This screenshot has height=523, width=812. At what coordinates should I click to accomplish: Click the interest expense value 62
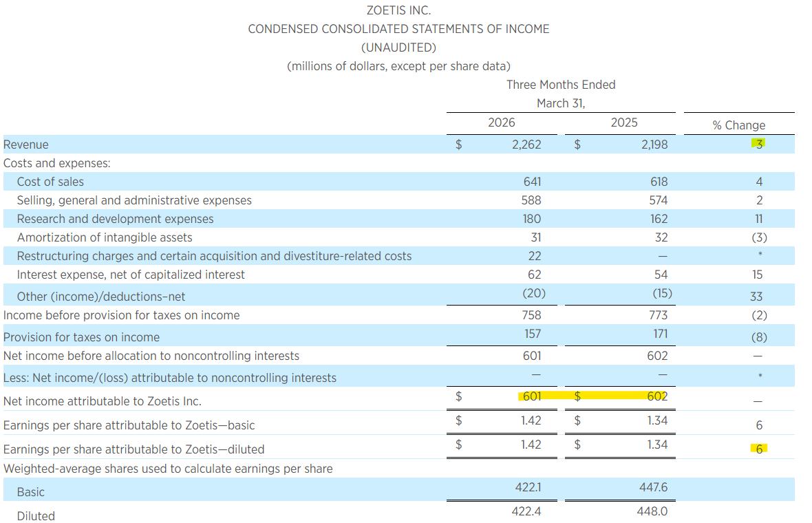535,275
